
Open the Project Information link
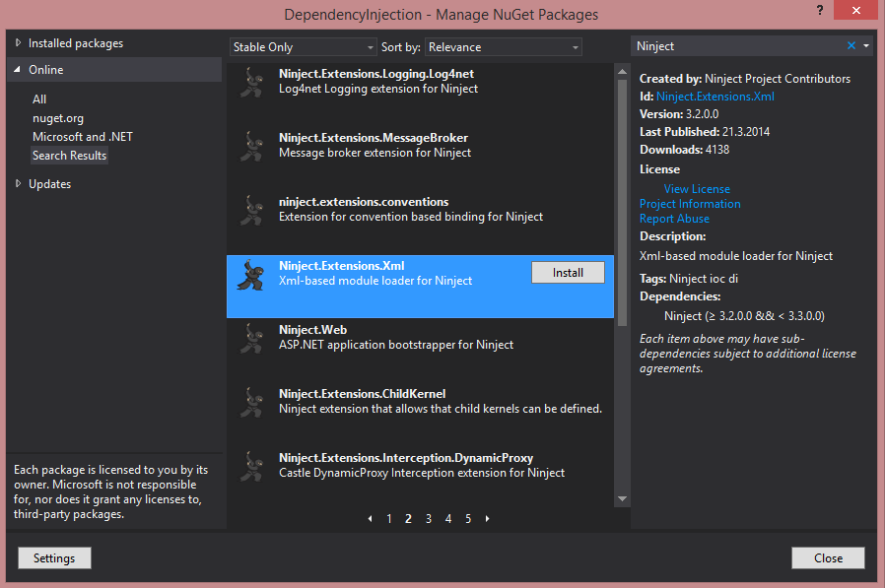pyautogui.click(x=690, y=204)
